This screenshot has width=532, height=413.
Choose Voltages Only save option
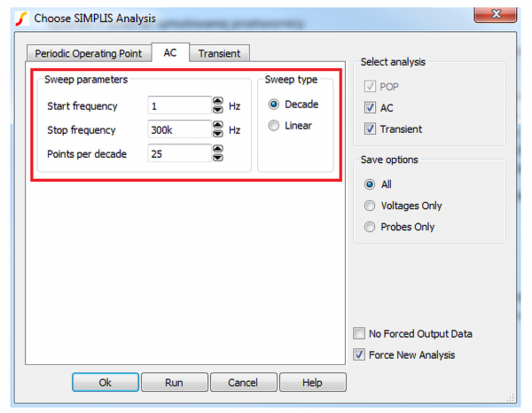(x=370, y=206)
